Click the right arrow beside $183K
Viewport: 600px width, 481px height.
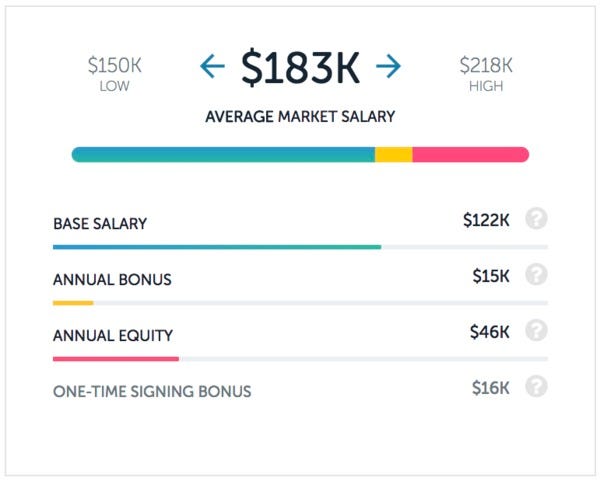pyautogui.click(x=388, y=67)
